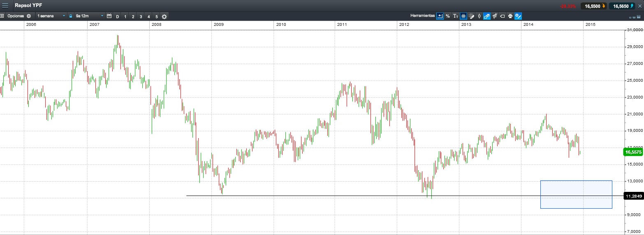Click the 11,2849 horizontal line price label
Image resolution: width=644 pixels, height=235 pixels.
pos(633,196)
